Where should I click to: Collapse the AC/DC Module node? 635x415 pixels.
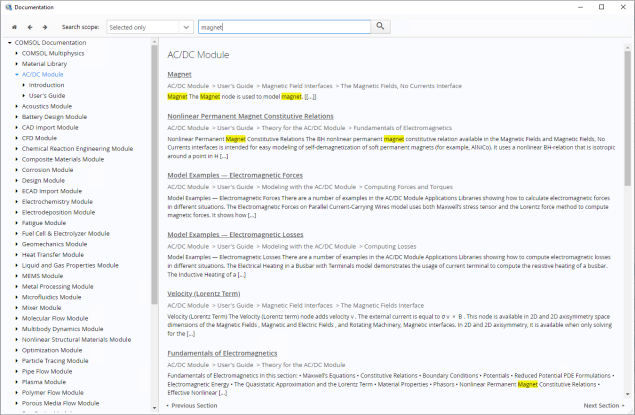(x=17, y=74)
